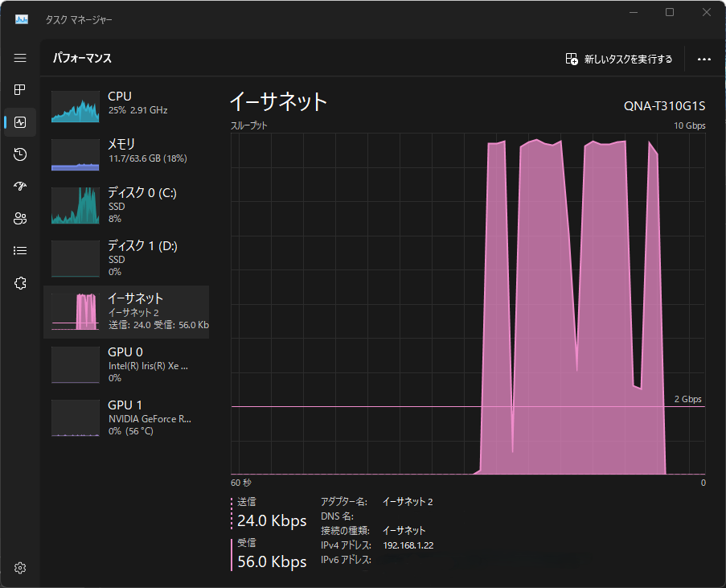Open the Users page icon
Screen dimensions: 726x588
pyautogui.click(x=20, y=218)
